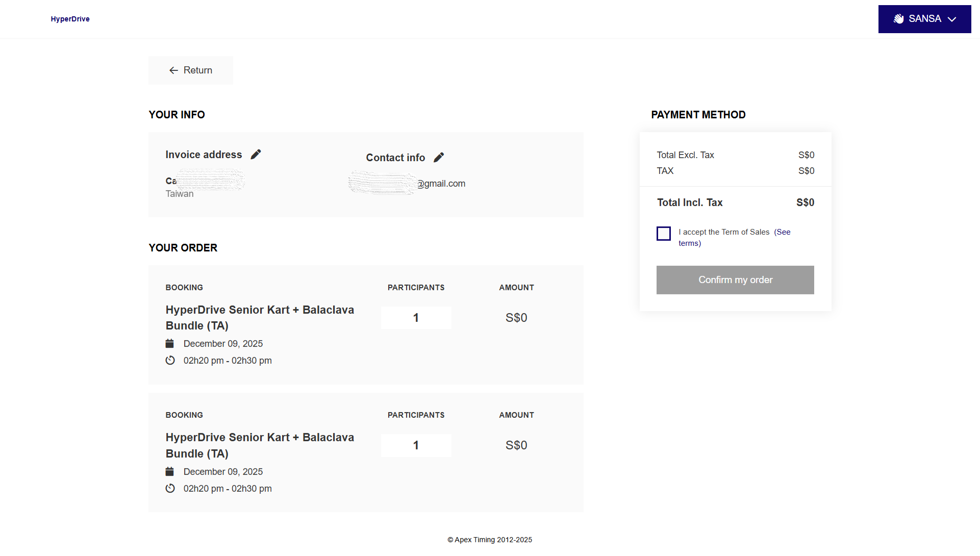
Task: Tick the accept Term of Sales checkbox
Action: point(663,234)
